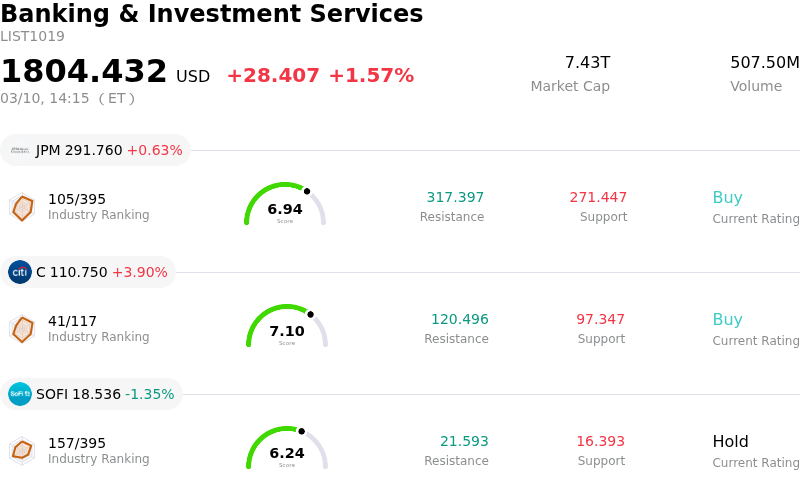
Task: Click JPM Buy current rating
Action: coord(727,198)
